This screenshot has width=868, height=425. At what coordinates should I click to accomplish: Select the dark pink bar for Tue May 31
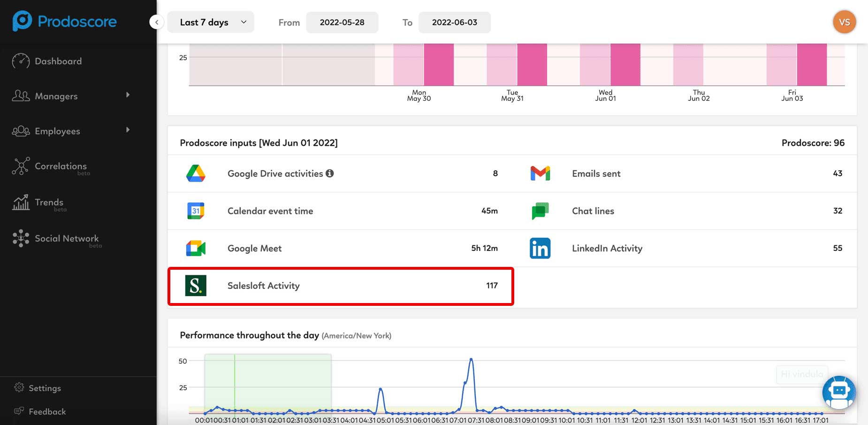532,65
